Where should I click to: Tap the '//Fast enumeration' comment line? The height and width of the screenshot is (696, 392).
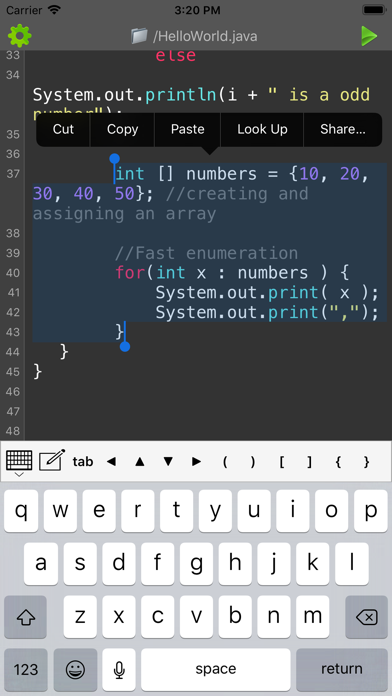pos(206,253)
